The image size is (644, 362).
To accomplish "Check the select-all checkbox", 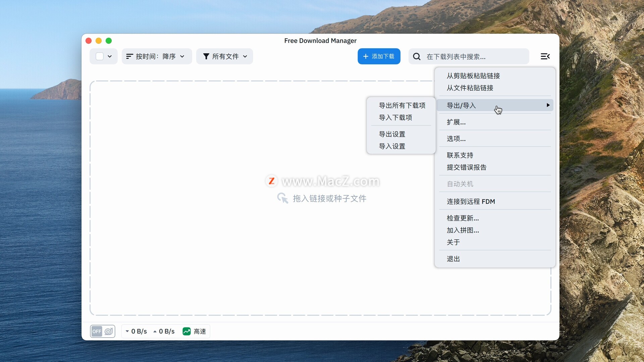I will [x=100, y=56].
